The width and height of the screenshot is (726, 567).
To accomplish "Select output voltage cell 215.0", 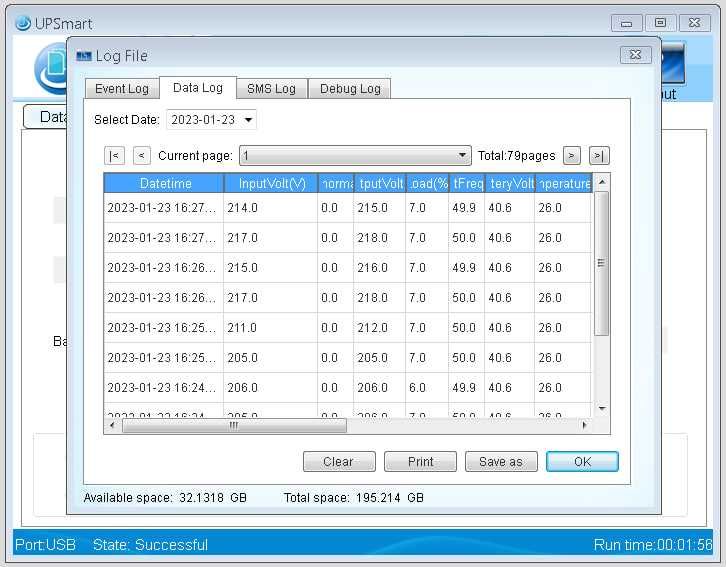I will [x=379, y=208].
